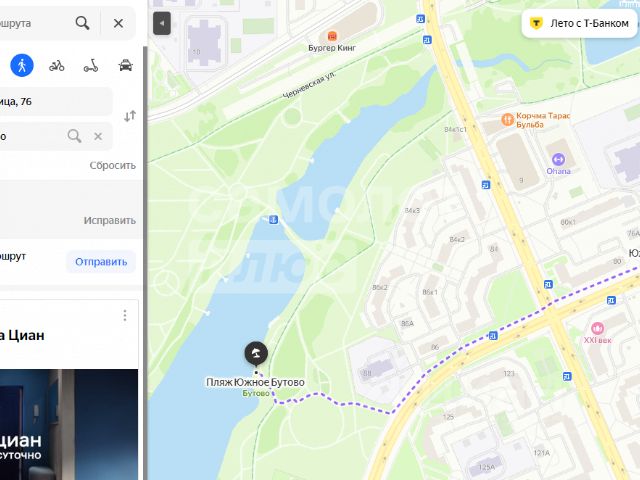Search icon inside the destination field

(x=74, y=136)
